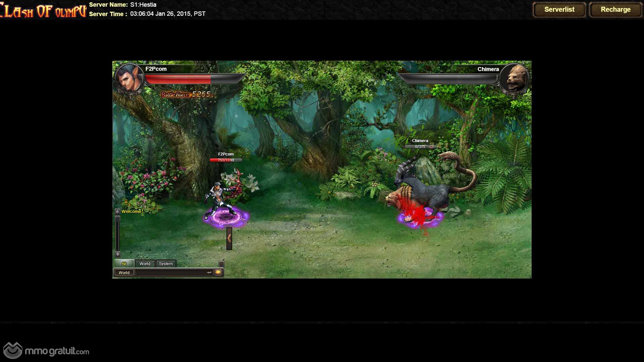Collapse chat panel with left chevron
This screenshot has height=362, width=644.
click(229, 238)
